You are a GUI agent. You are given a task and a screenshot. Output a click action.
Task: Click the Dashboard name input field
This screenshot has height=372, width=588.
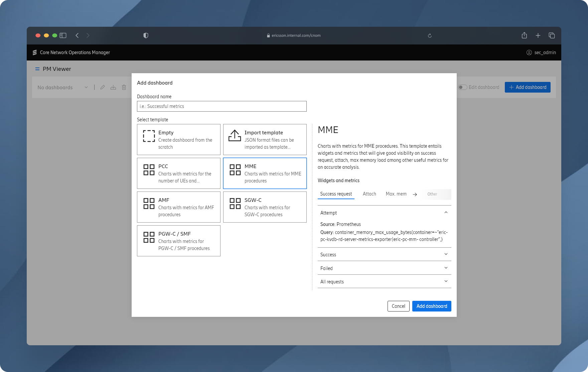[x=222, y=106]
